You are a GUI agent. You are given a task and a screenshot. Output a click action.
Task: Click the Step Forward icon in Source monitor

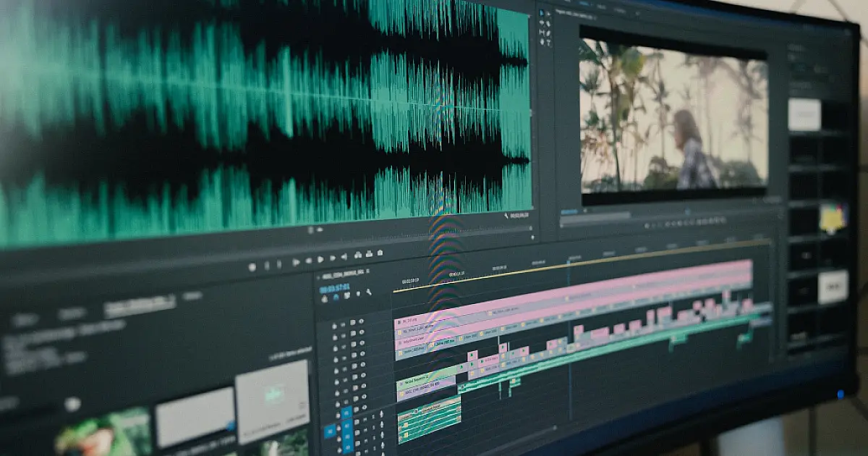click(331, 258)
